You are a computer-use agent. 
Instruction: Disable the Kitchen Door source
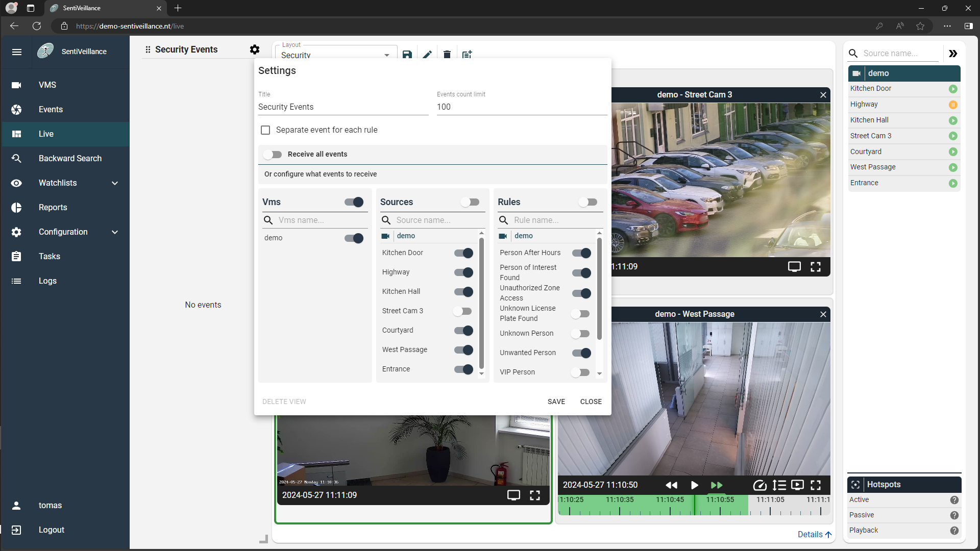(463, 253)
